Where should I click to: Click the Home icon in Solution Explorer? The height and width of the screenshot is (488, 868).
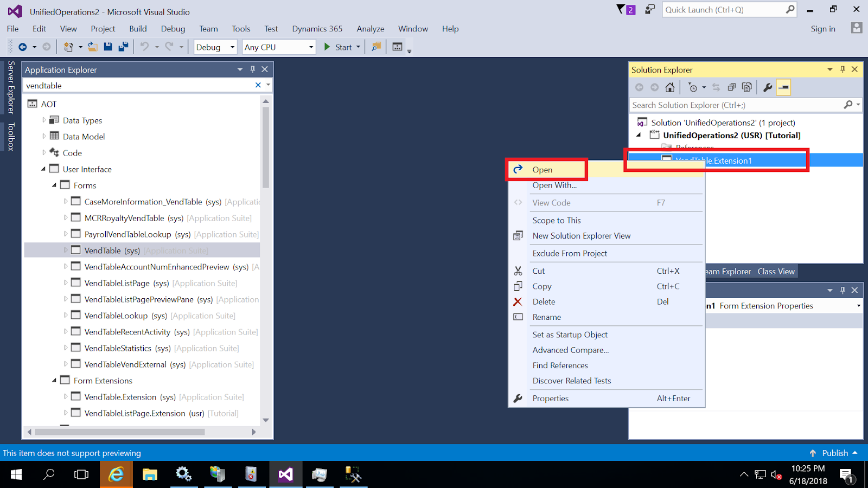tap(670, 87)
